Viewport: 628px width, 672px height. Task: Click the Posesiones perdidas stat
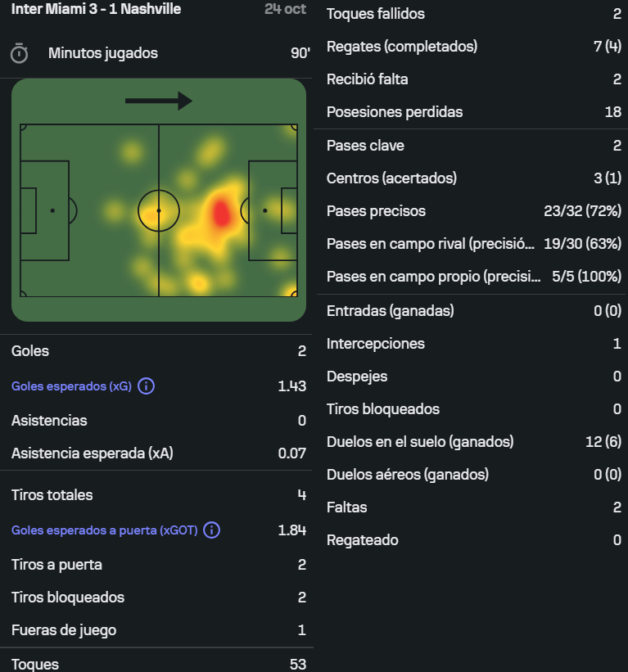(395, 112)
